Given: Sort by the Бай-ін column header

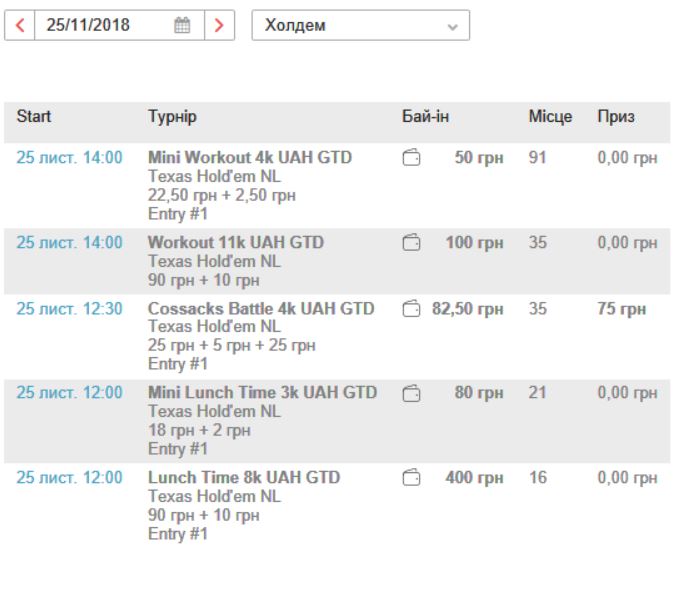Looking at the screenshot, I should [x=425, y=116].
